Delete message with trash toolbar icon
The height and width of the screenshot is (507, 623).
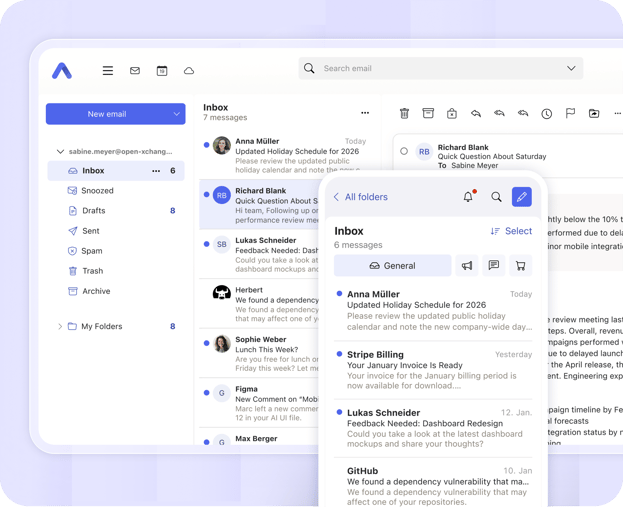[x=404, y=114]
